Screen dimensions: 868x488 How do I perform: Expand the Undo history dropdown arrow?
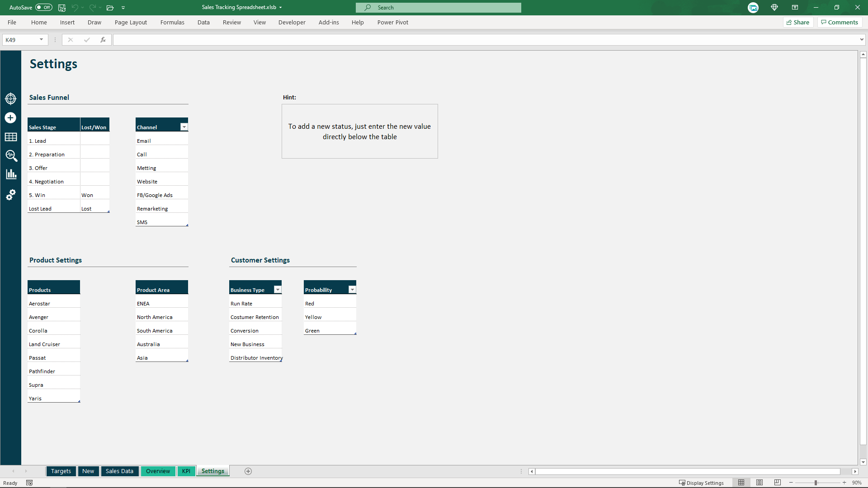(x=83, y=8)
